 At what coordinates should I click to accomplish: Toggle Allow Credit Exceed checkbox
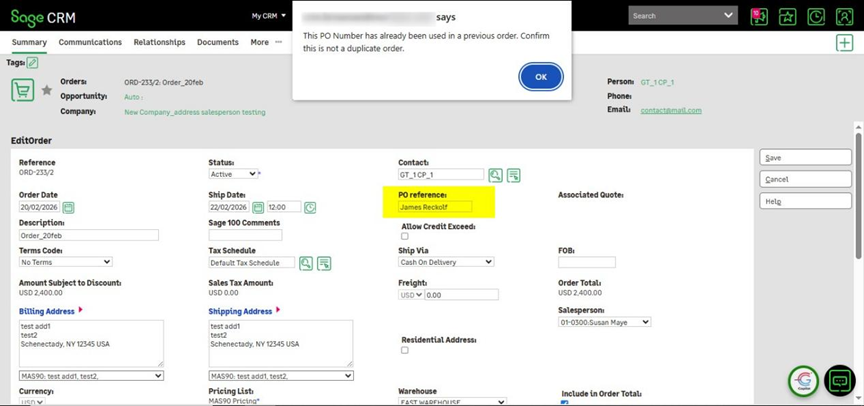point(404,237)
